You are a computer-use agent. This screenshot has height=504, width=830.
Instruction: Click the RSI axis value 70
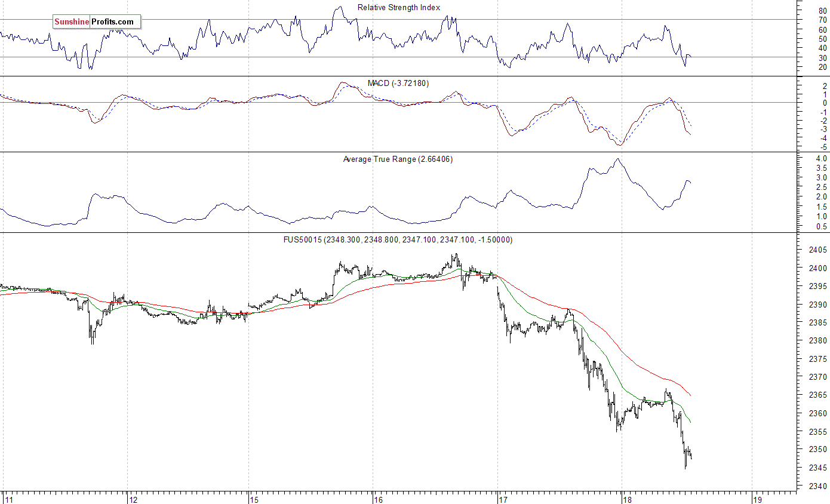pyautogui.click(x=822, y=20)
